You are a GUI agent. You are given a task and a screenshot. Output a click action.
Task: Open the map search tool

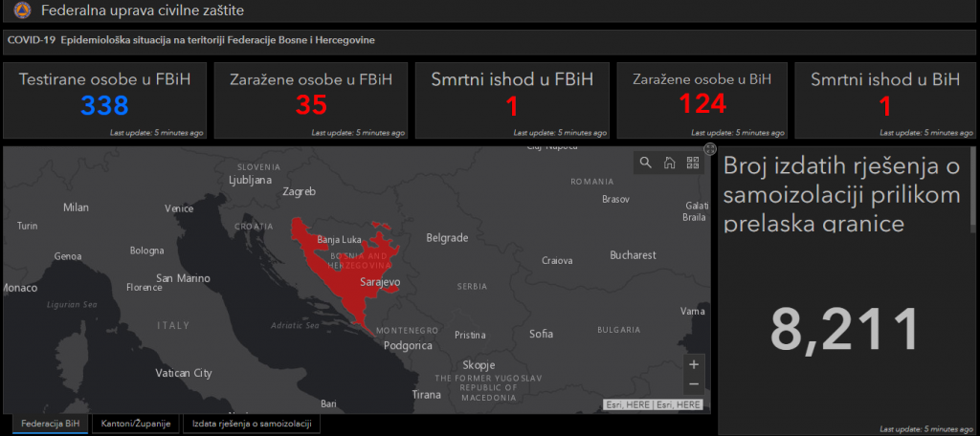coord(645,163)
